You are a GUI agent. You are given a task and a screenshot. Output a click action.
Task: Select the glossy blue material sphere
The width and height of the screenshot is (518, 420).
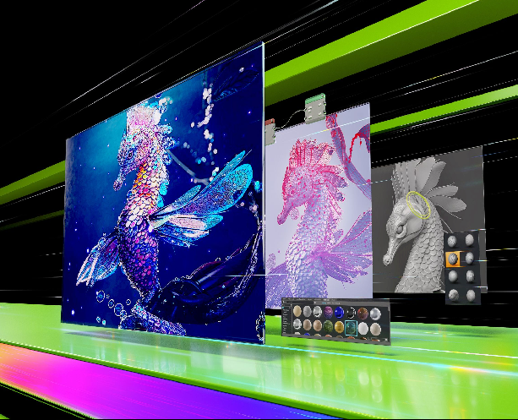(339, 312)
